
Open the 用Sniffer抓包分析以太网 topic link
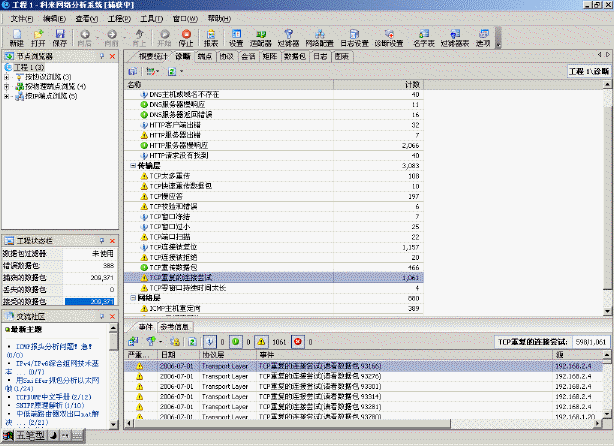tap(57, 380)
